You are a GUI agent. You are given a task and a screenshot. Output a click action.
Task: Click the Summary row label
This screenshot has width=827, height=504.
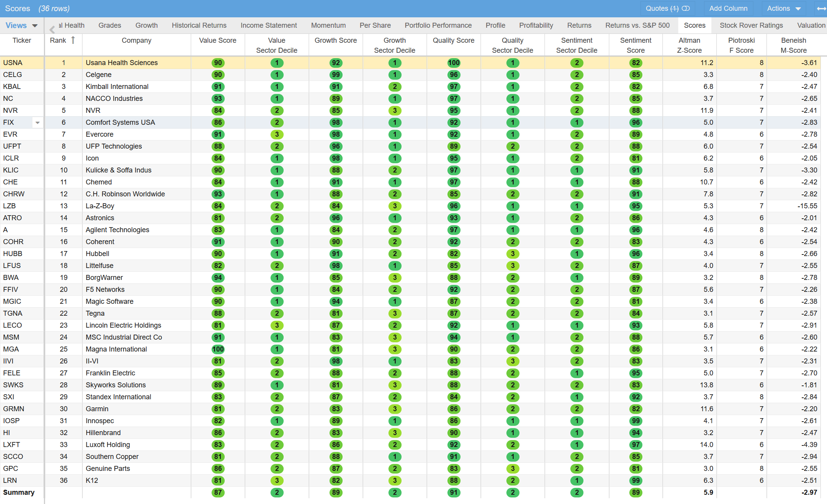[19, 492]
